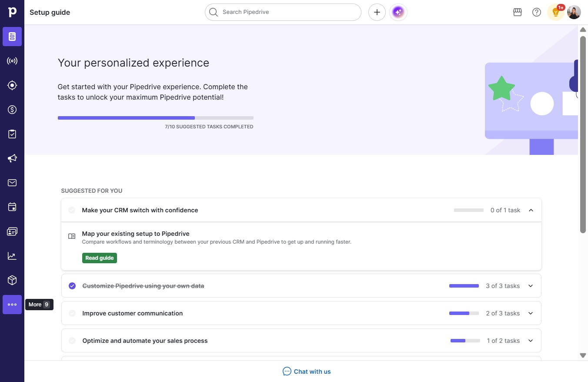Screen dimensions: 588x382
Task: Click the page scrollbar up arrow
Action: click(583, 30)
